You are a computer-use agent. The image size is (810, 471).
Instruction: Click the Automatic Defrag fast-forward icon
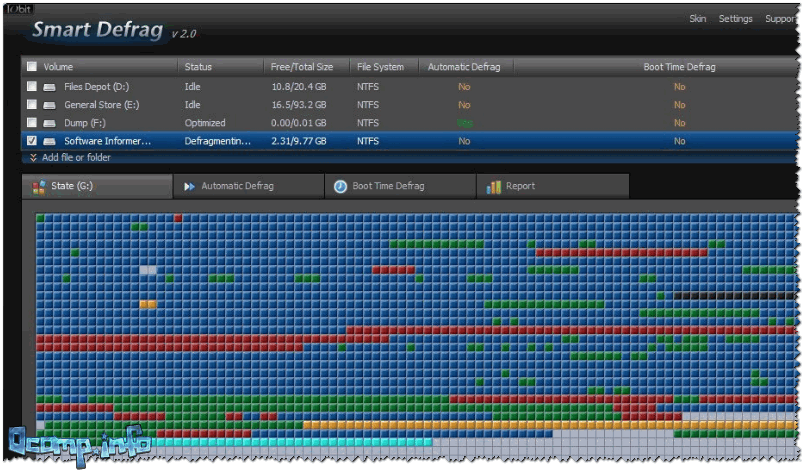[x=190, y=186]
